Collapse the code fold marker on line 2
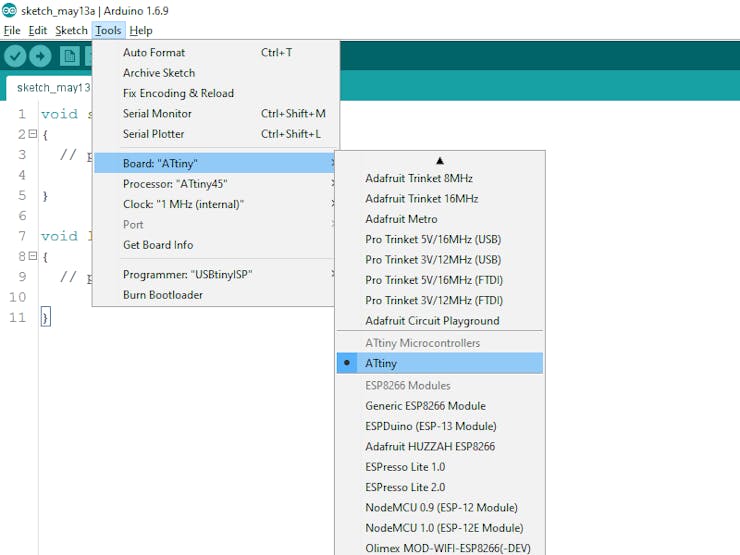This screenshot has width=740, height=555. (33, 134)
